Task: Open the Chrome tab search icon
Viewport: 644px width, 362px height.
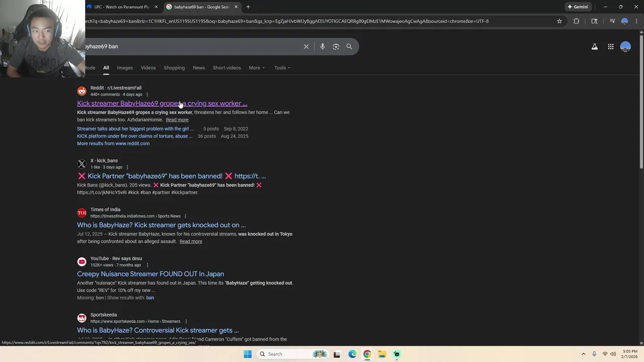Action: (x=594, y=21)
